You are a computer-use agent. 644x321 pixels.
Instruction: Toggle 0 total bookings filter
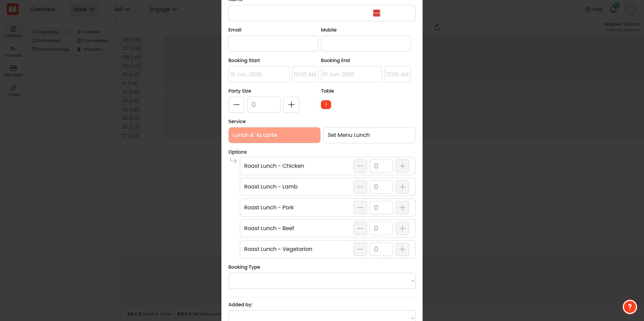(51, 49)
